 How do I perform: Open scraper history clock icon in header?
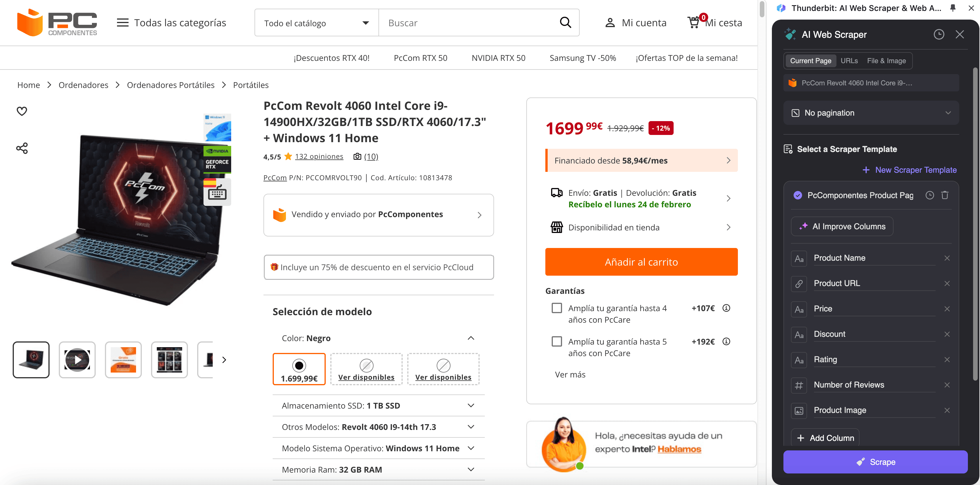pyautogui.click(x=938, y=35)
